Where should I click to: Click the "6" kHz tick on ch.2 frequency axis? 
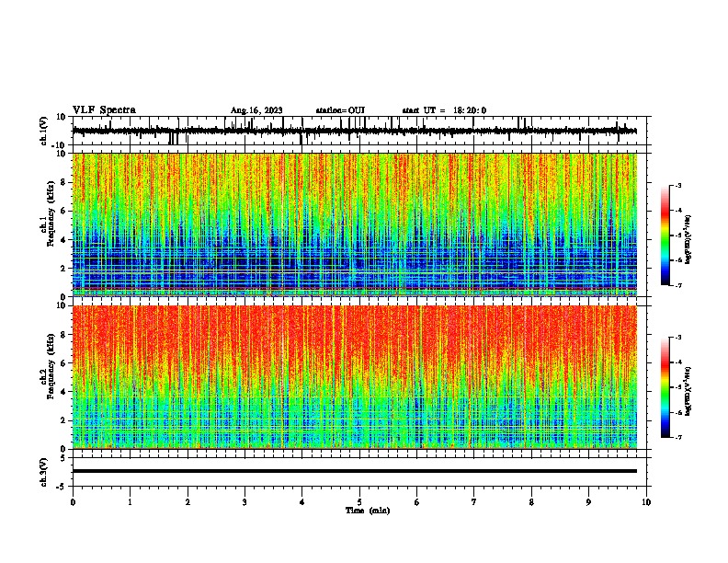click(63, 363)
